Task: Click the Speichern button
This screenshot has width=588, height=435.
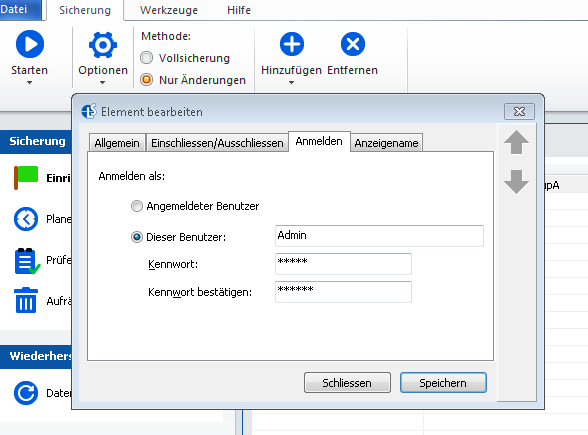Action: 443,382
